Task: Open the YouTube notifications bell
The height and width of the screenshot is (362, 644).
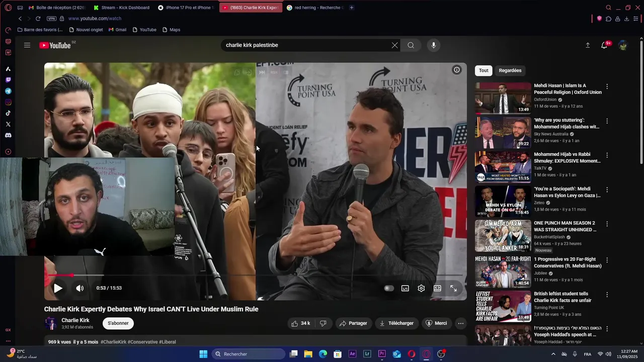Action: 604,45
